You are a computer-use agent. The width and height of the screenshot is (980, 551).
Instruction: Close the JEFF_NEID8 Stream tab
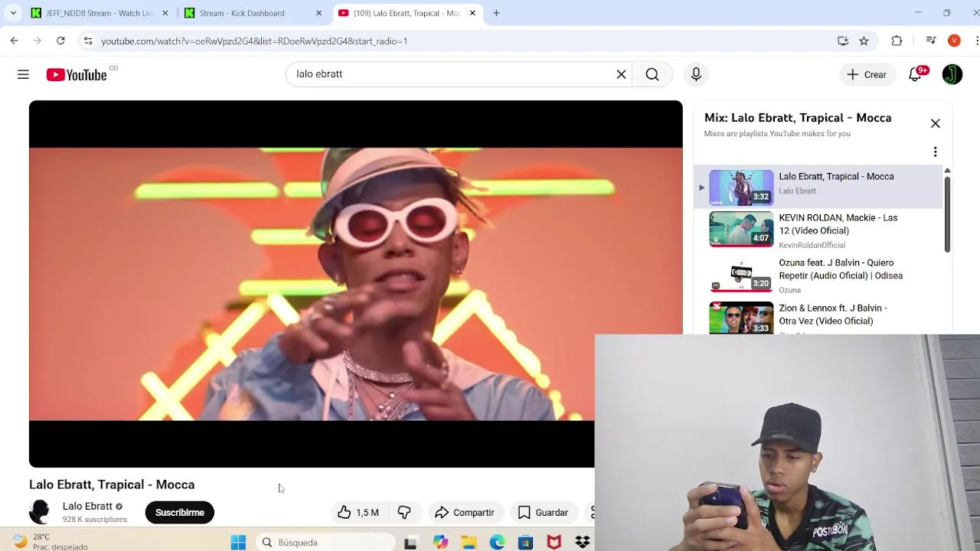(165, 13)
